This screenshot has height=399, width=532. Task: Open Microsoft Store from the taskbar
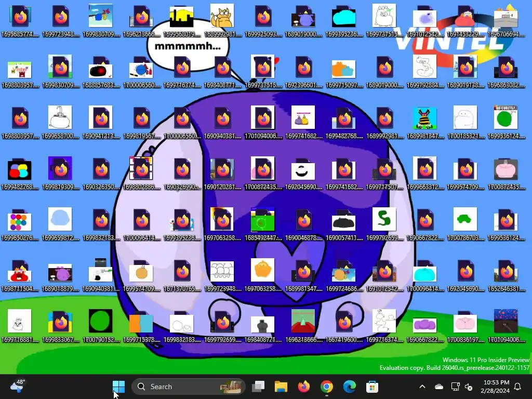click(x=372, y=387)
